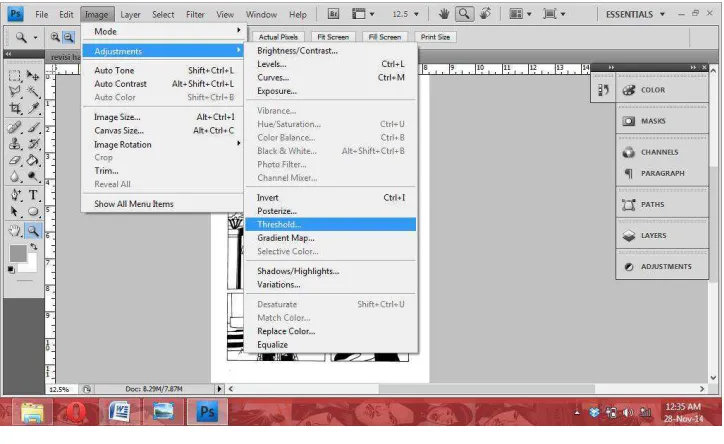Viewport: 724px width, 444px height.
Task: Open the zoom level 12.5 dropdown
Action: (405, 14)
